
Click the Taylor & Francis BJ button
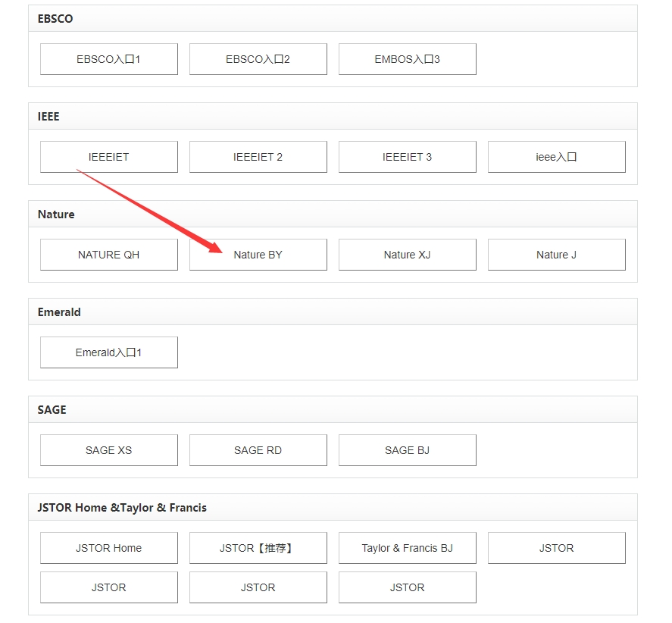pyautogui.click(x=407, y=548)
